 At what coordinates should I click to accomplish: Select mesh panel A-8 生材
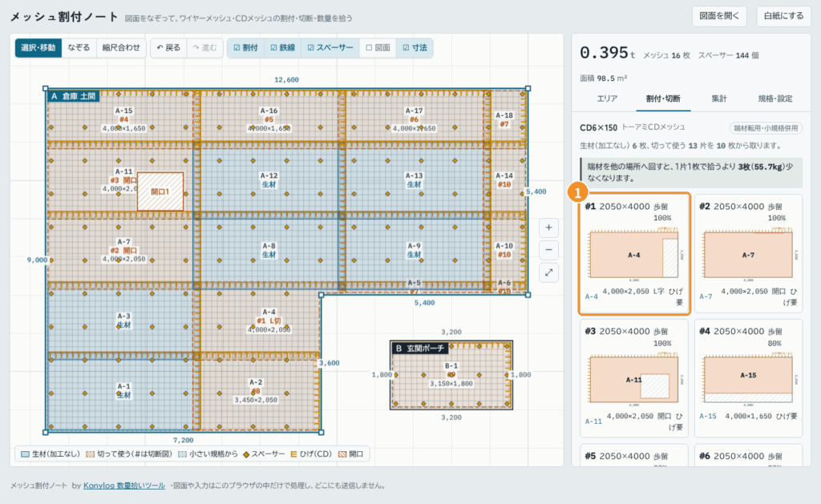pos(269,250)
